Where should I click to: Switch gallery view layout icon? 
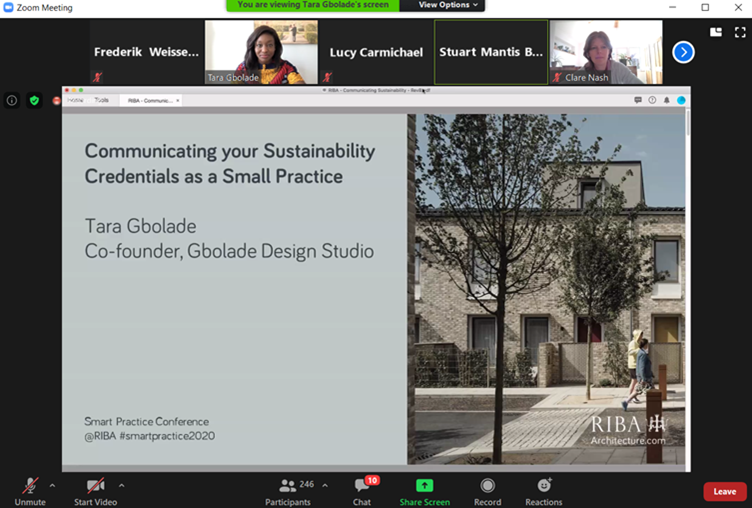[716, 32]
